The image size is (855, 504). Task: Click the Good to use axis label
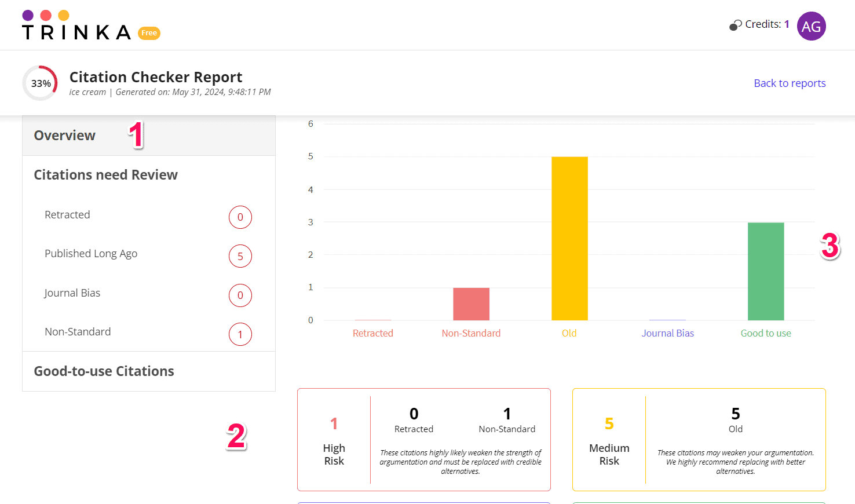coord(766,333)
